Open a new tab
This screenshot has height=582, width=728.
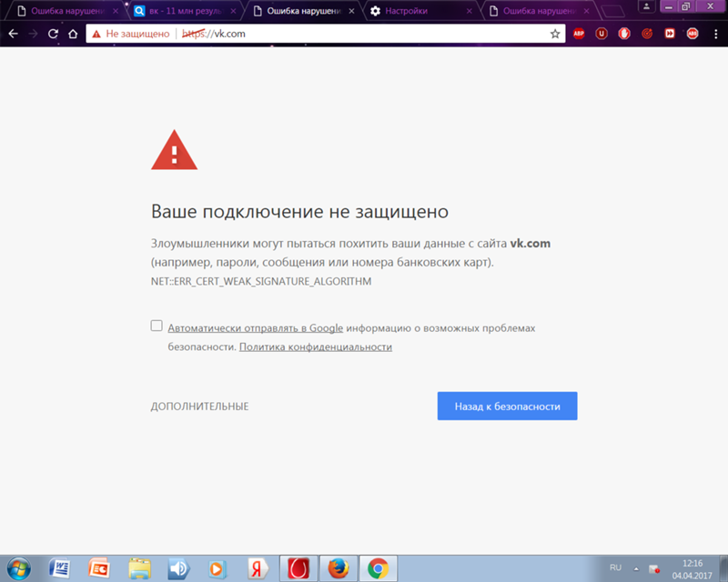612,11
